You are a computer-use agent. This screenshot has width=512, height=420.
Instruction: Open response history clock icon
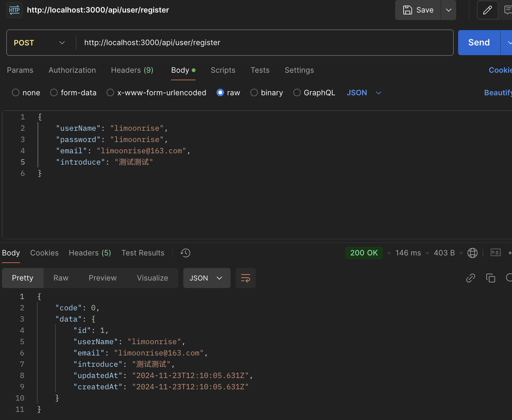click(x=185, y=253)
